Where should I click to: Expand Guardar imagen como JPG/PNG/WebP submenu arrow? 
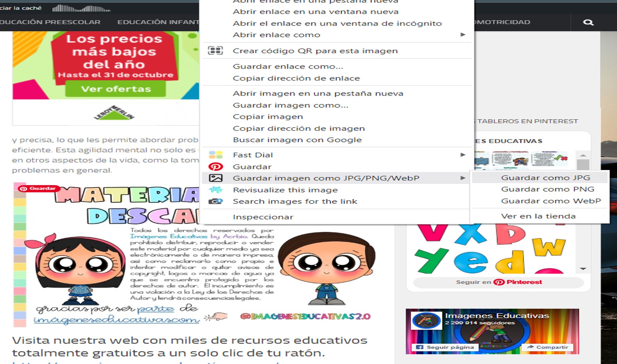tap(463, 178)
